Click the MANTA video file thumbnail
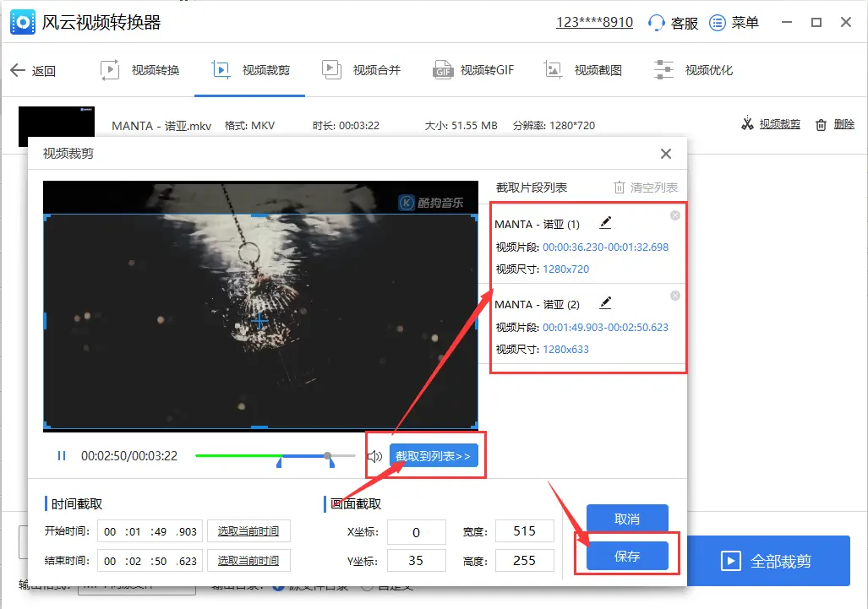This screenshot has width=868, height=609. click(57, 122)
